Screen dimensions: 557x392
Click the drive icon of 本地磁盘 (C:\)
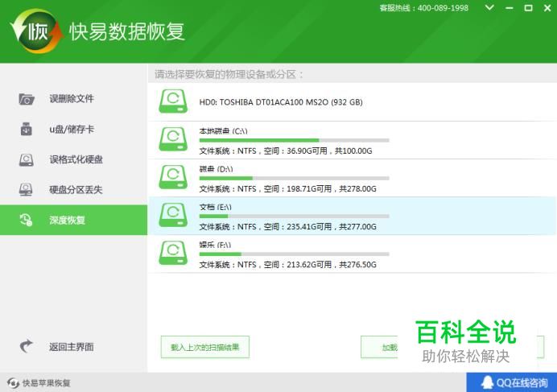173,139
